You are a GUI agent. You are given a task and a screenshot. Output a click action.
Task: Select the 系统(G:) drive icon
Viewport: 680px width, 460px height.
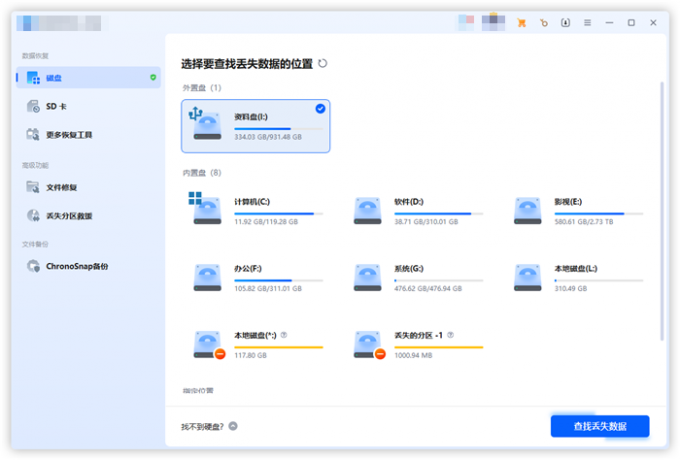[x=367, y=277]
